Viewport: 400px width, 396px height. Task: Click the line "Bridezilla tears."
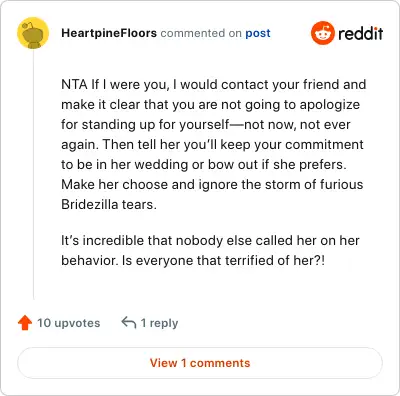(x=109, y=204)
